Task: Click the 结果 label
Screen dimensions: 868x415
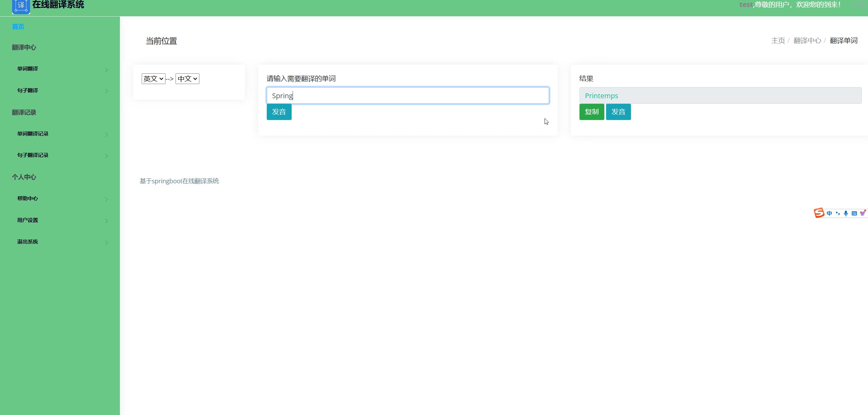Action: 586,79
